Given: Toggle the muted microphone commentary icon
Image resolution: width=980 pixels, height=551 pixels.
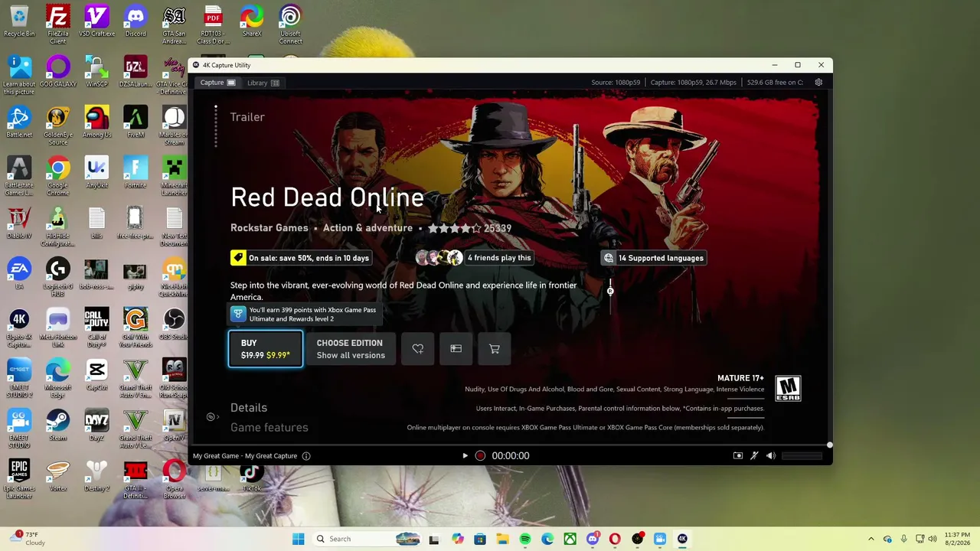Looking at the screenshot, I should pyautogui.click(x=754, y=456).
